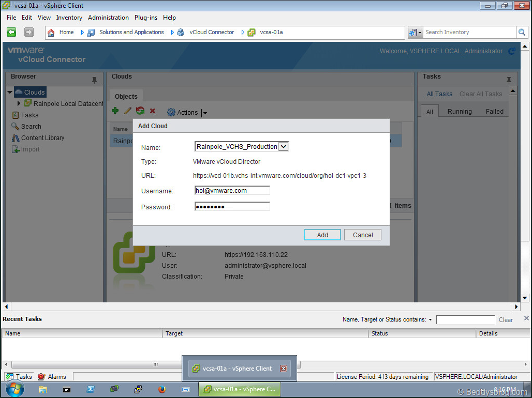Click the All Tasks link
The image size is (532, 398).
point(439,94)
